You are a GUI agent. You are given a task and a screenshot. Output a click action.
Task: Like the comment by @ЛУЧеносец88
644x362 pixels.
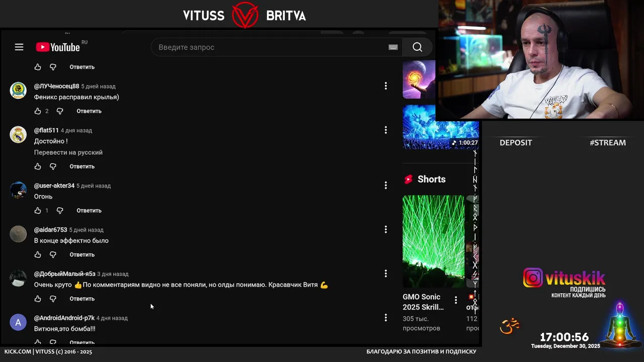pos(38,111)
